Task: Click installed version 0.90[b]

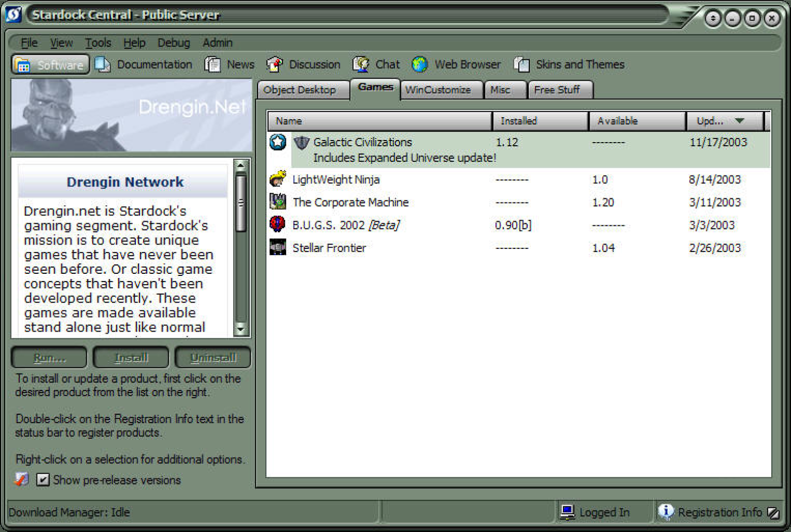Action: point(513,225)
